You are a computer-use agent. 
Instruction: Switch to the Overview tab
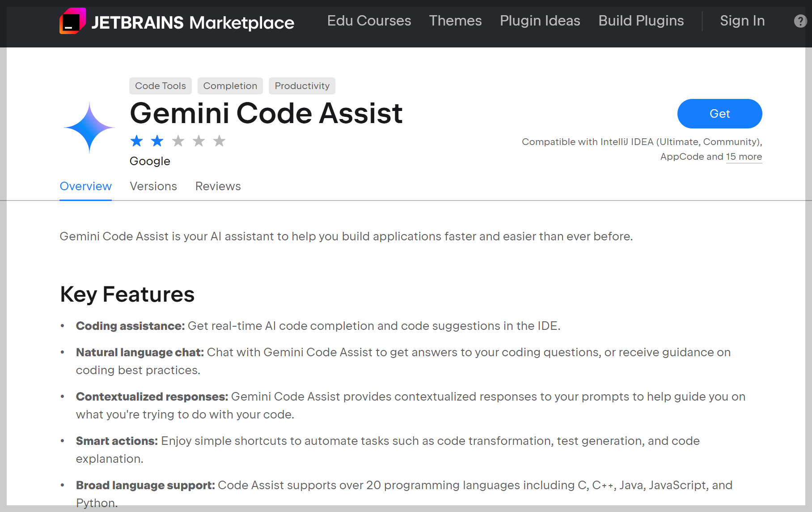85,186
